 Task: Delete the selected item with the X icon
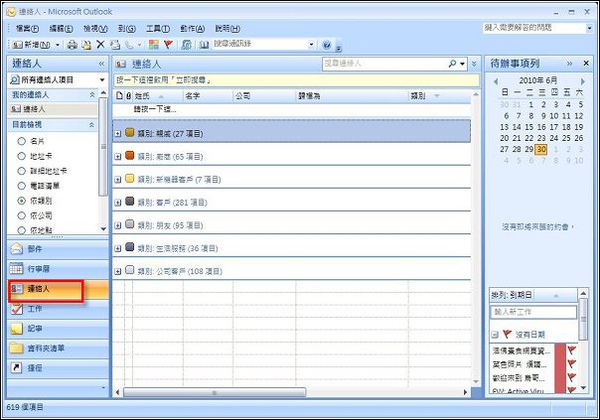[x=100, y=44]
